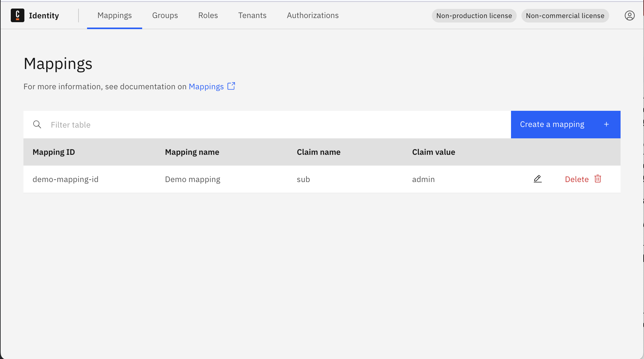
Task: Go to the Tenants tab
Action: click(x=252, y=16)
